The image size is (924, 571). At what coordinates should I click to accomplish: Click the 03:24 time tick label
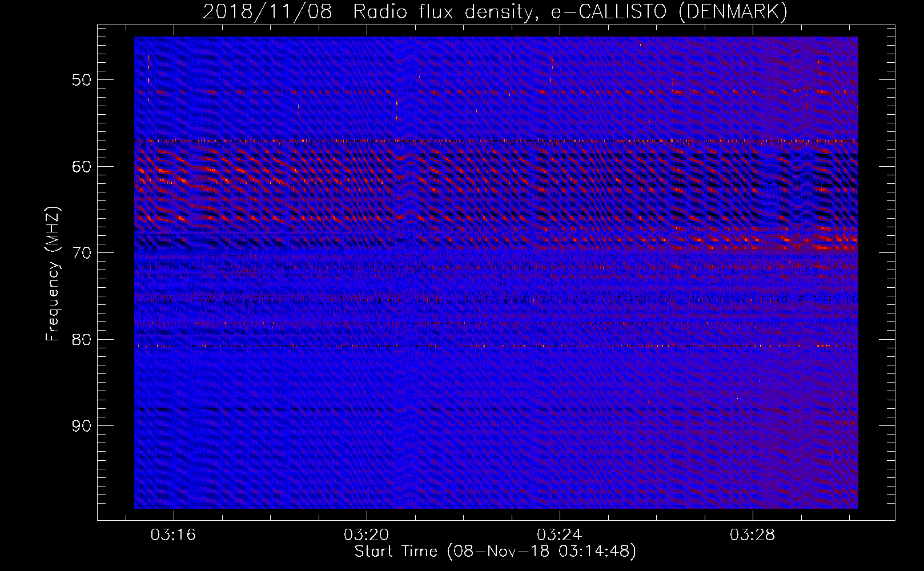click(559, 534)
